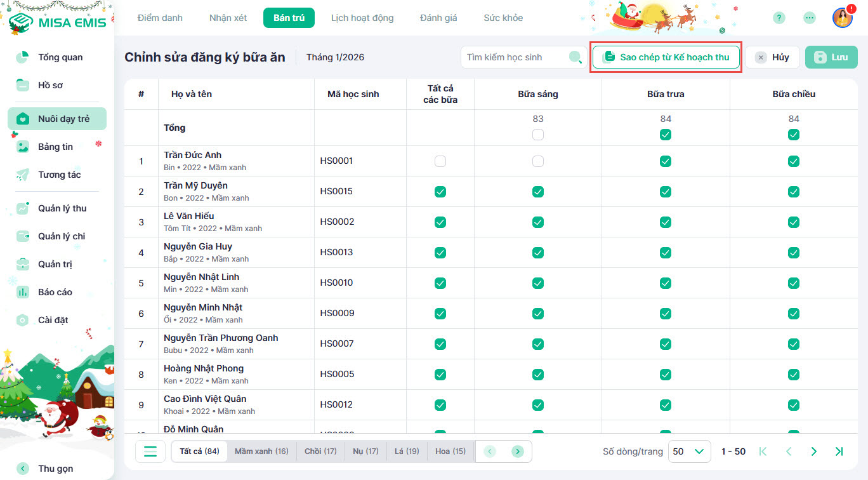Uncheck Bữa trưa for Lê Văn Hiếu
Image resolution: width=868 pixels, height=480 pixels.
click(665, 222)
